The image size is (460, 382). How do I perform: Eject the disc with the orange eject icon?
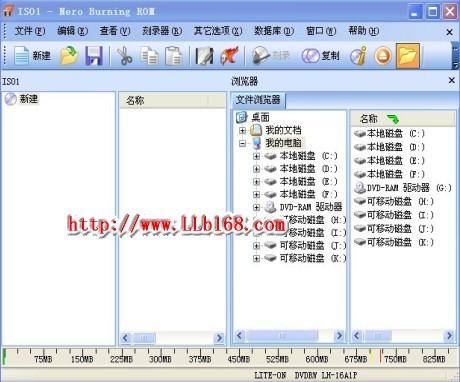pos(383,56)
